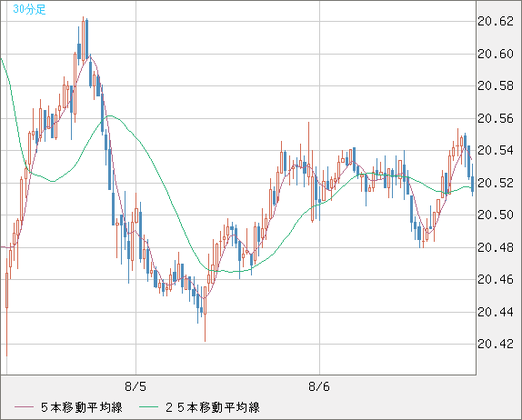Click the 8/5 date label
Screen dimensions: 522x420
(136, 386)
